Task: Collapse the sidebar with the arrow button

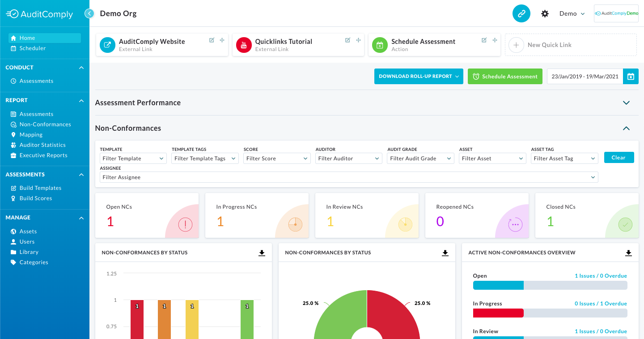Action: 89,14
